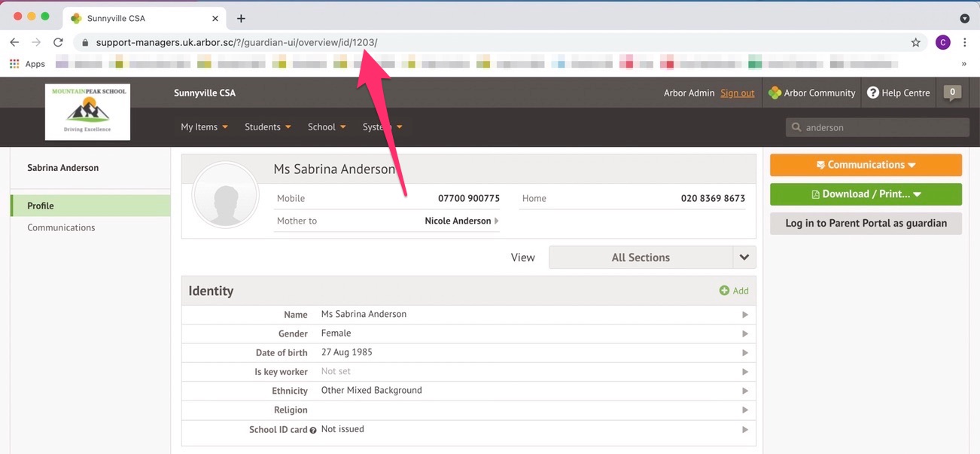Image resolution: width=980 pixels, height=454 pixels.
Task: Open the Help Centre
Action: pyautogui.click(x=898, y=93)
